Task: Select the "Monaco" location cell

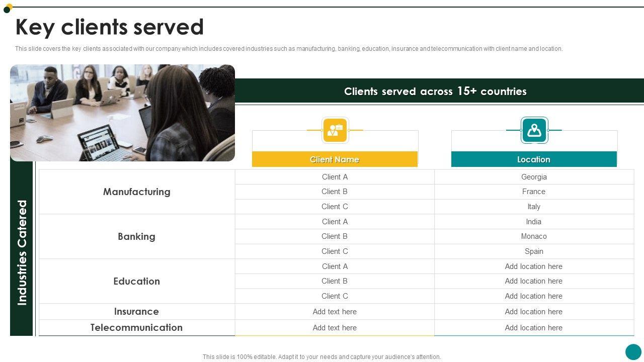Action: coord(534,236)
